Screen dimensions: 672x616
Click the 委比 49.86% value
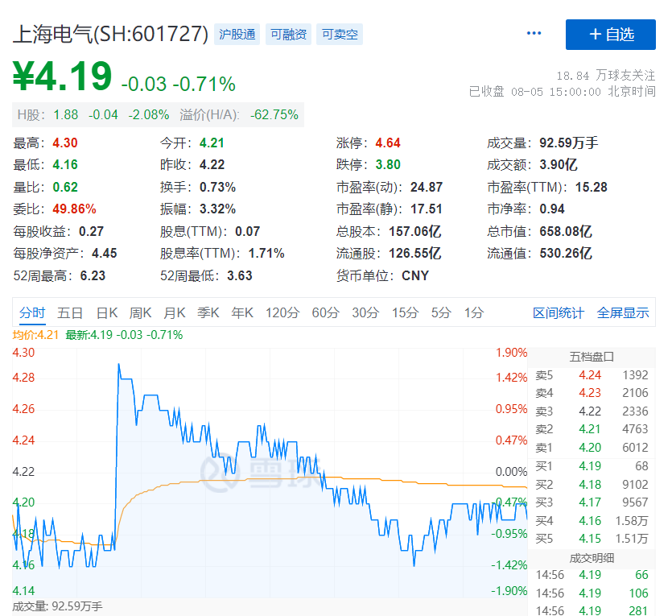[x=74, y=209]
